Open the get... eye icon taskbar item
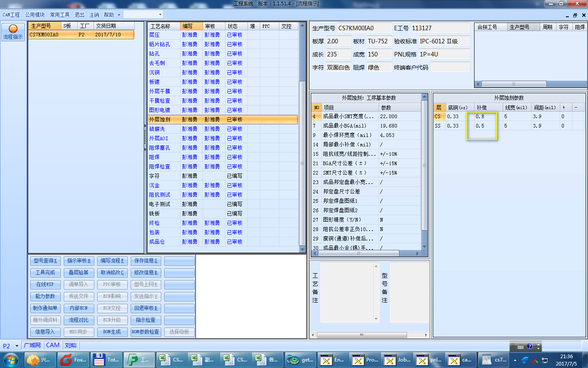 pos(300,360)
